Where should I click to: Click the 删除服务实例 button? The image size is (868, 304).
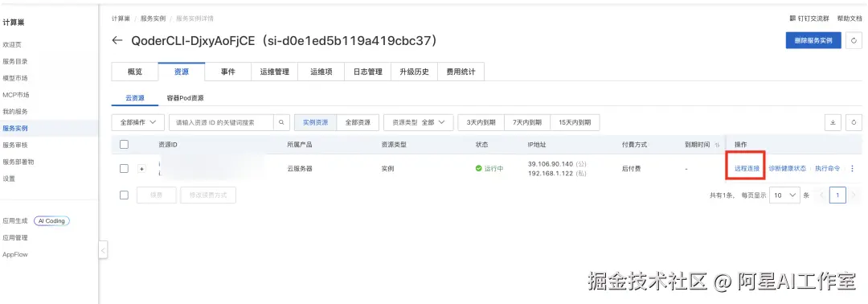pyautogui.click(x=813, y=40)
